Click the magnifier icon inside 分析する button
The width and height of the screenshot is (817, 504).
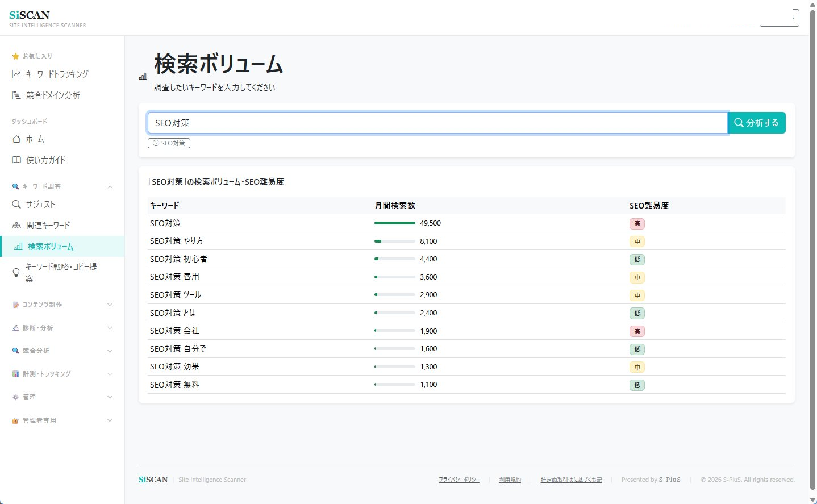(739, 123)
